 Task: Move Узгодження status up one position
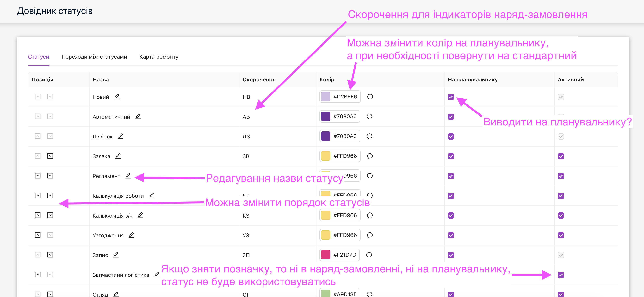tap(38, 235)
